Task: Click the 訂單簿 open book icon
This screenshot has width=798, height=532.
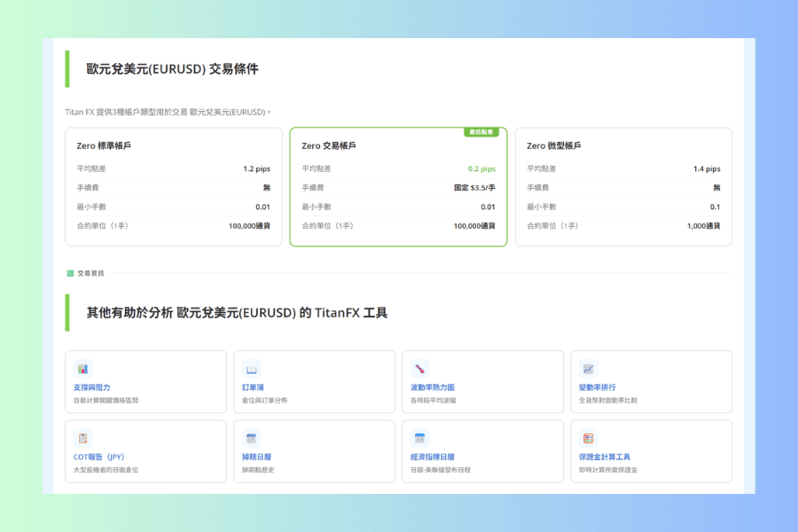Action: 251,369
